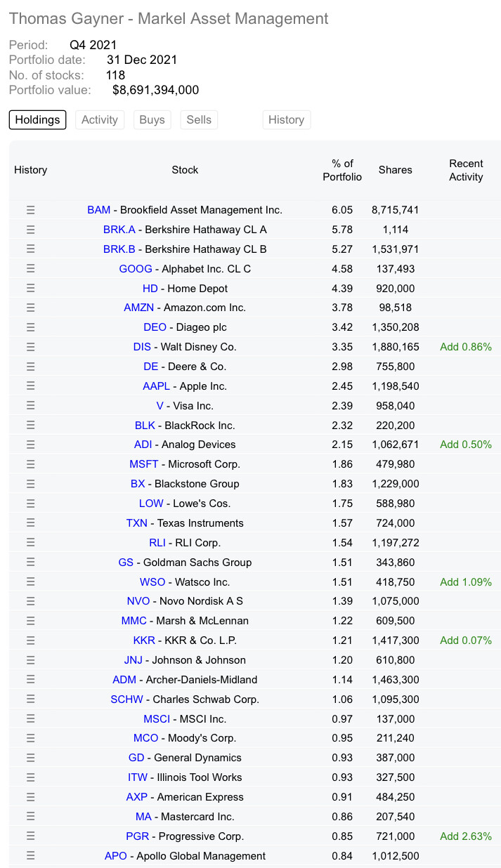The height and width of the screenshot is (868, 501).
Task: Open history icon for Blackstone Group row
Action: point(30,484)
